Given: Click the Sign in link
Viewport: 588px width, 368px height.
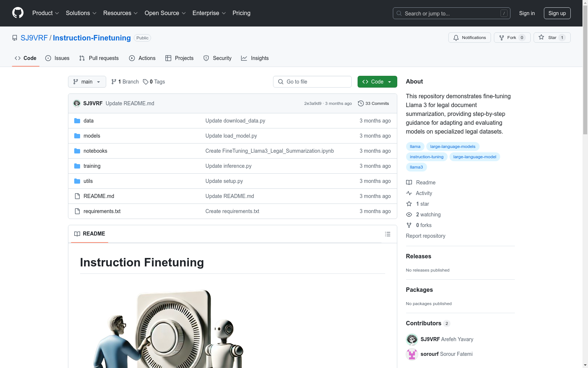Looking at the screenshot, I should (x=527, y=13).
